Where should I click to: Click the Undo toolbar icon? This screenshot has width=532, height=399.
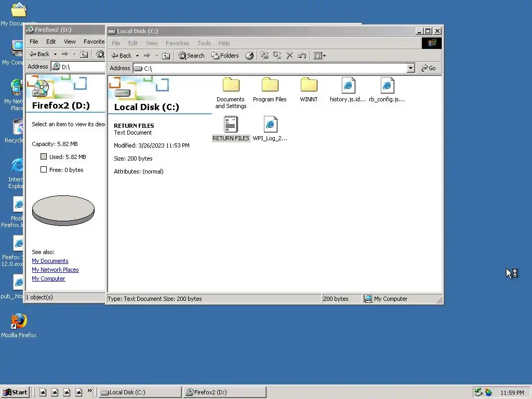coord(302,56)
